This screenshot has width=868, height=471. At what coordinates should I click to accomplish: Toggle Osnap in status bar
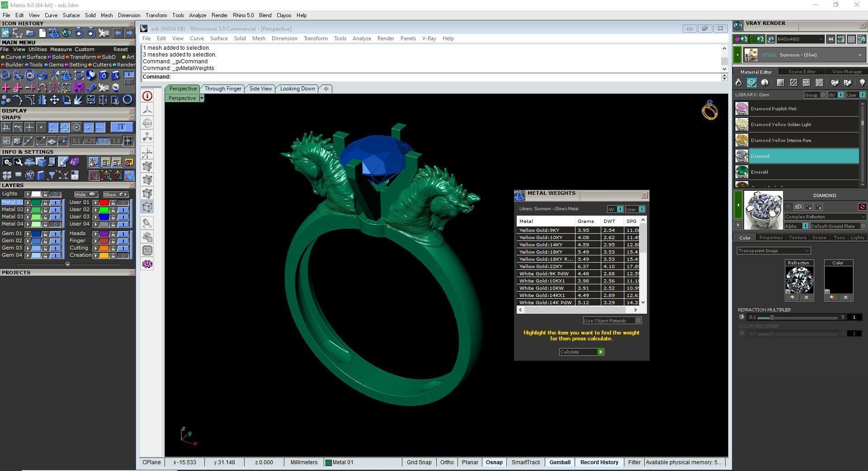494,462
